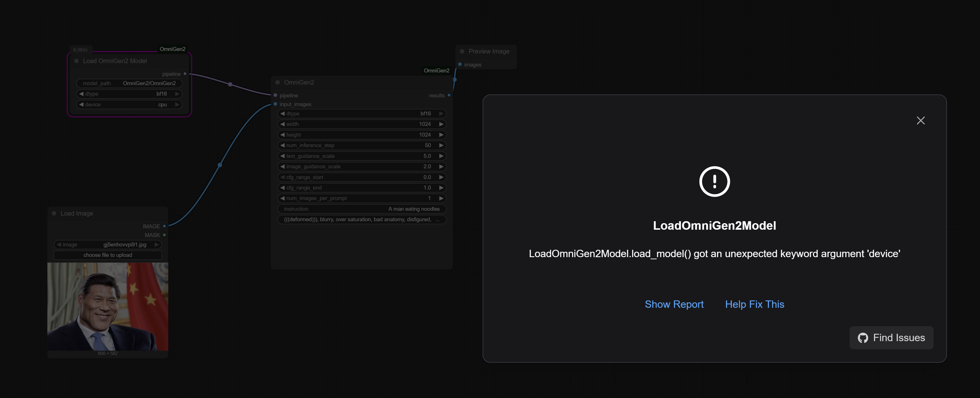Image resolution: width=980 pixels, height=398 pixels.
Task: Click the loaded image thumbnail preview
Action: tap(108, 306)
